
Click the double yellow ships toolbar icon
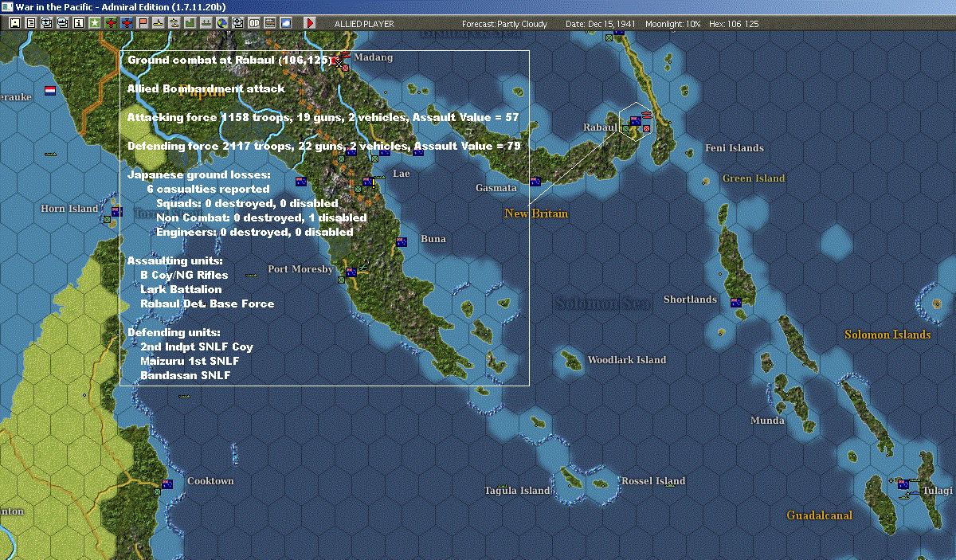tap(174, 23)
